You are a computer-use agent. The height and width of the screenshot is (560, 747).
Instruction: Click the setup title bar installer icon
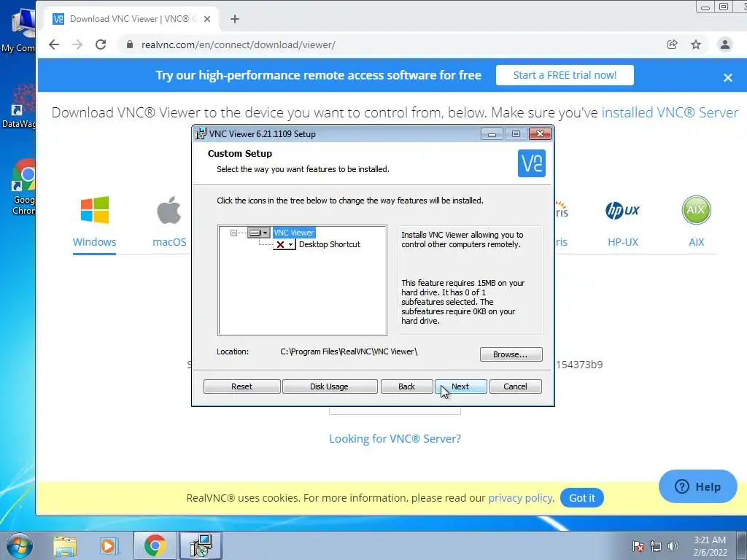pyautogui.click(x=201, y=134)
